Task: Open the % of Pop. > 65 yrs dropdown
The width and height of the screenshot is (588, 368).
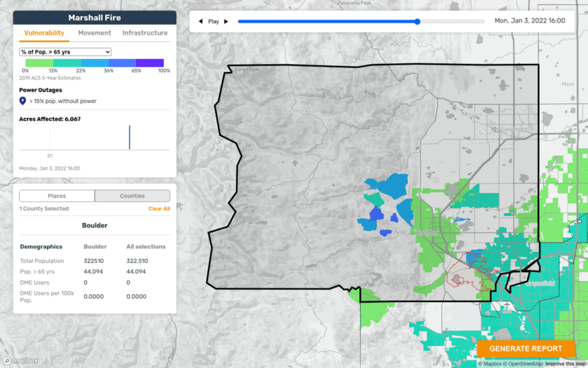Action: 65,52
